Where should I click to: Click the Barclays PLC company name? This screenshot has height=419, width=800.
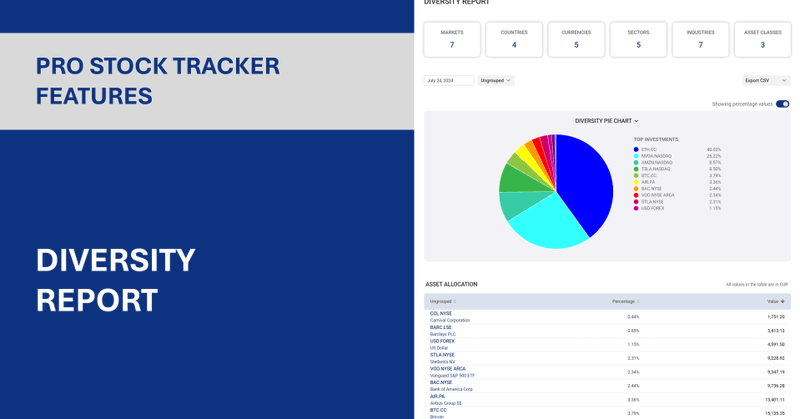442,334
